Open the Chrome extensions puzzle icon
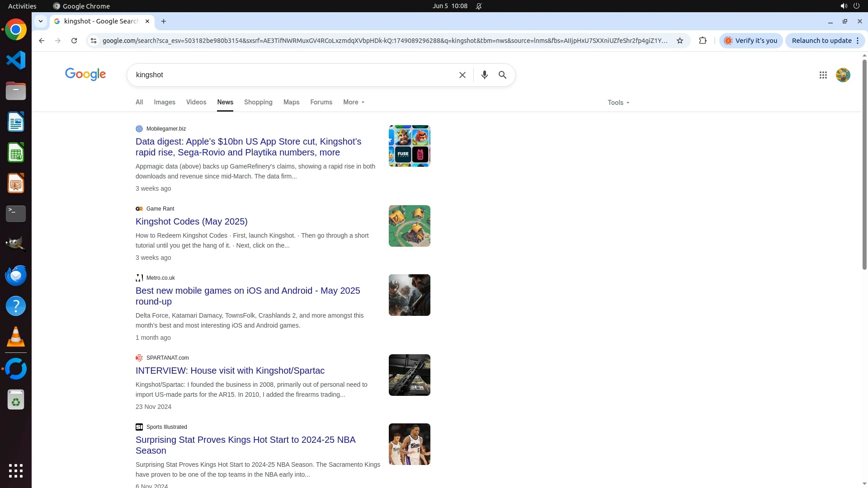868x488 pixels. tap(703, 41)
